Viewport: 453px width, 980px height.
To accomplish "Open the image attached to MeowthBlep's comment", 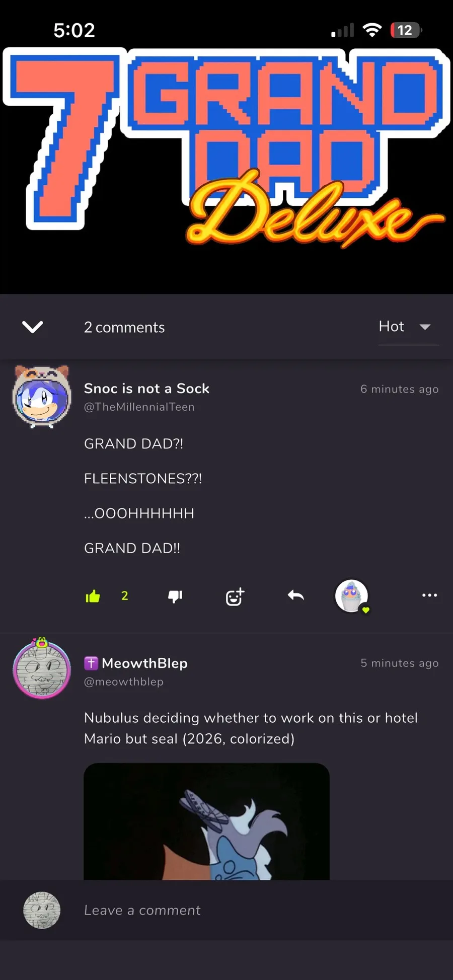I will (x=206, y=821).
